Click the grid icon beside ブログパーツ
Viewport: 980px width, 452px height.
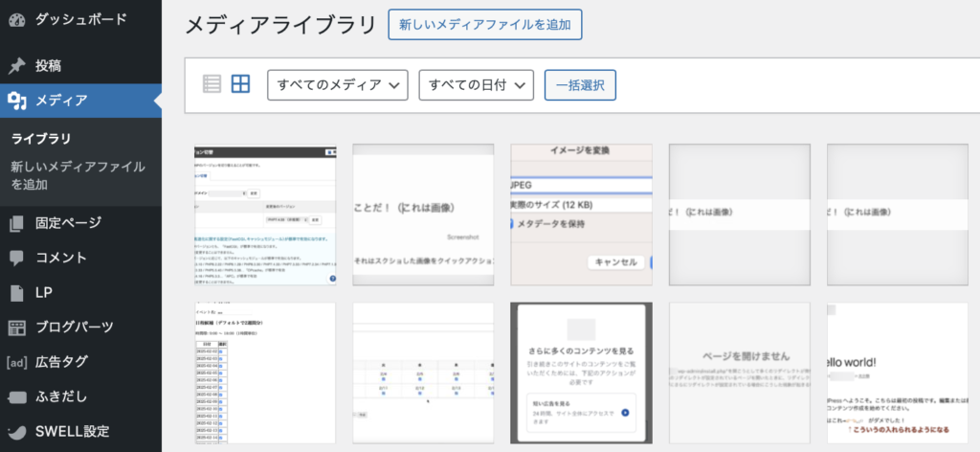click(x=16, y=328)
